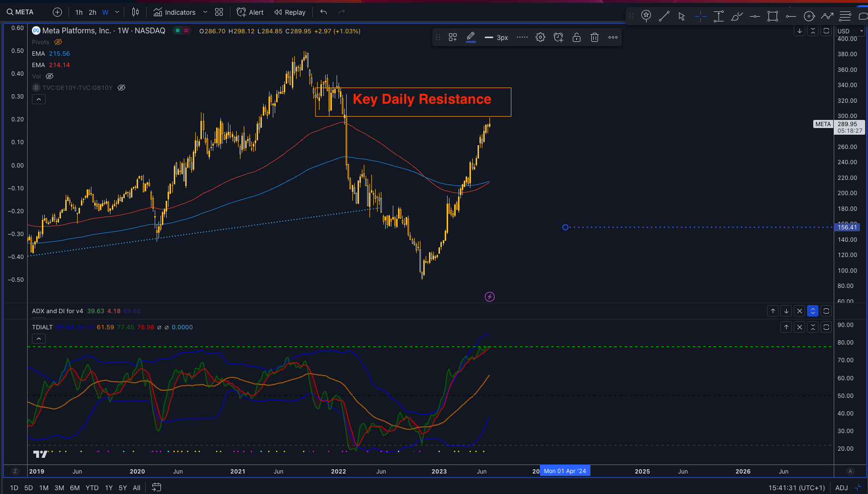Screen dimensions: 868x494
Task: Select the Brush drawing tool
Action: pos(737,16)
